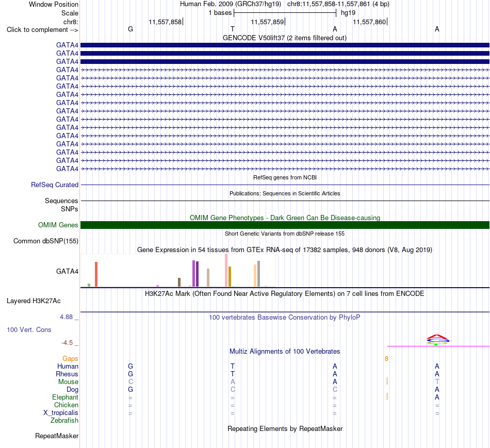The width and height of the screenshot is (490, 448).
Task: Click the 4.88 PhyloP upper limit value
Action: click(66, 317)
